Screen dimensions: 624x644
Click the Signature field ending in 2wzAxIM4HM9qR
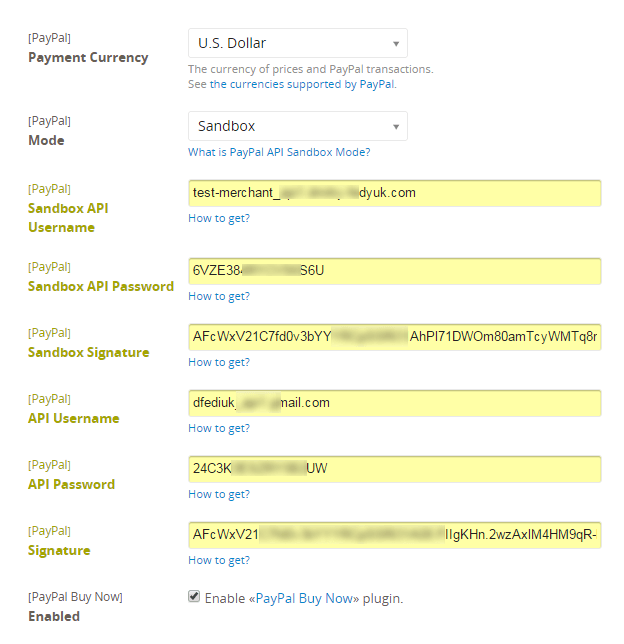pyautogui.click(x=394, y=535)
